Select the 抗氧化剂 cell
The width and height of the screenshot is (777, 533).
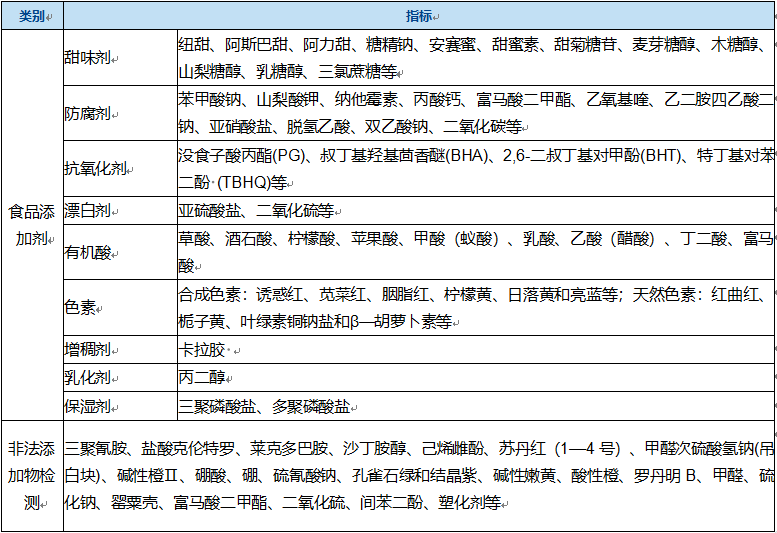tap(94, 168)
